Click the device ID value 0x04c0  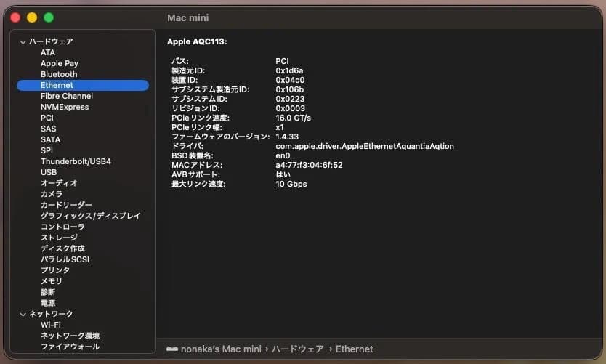pos(290,80)
